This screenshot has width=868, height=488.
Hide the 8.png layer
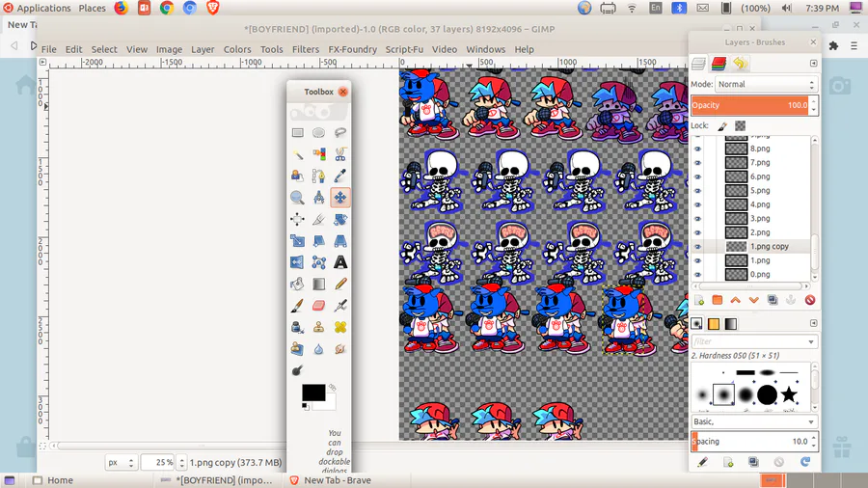coord(697,149)
